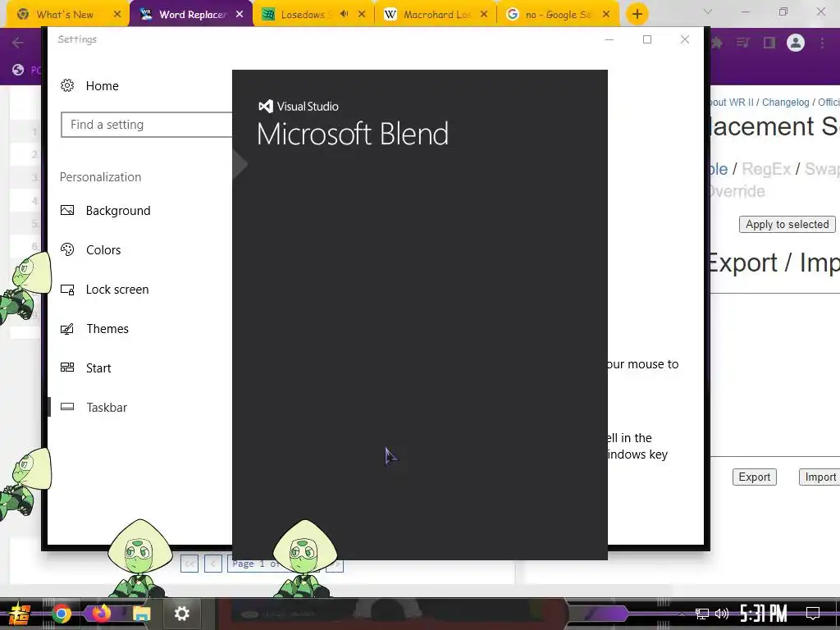
Task: Maximize the Settings window
Action: coord(647,39)
